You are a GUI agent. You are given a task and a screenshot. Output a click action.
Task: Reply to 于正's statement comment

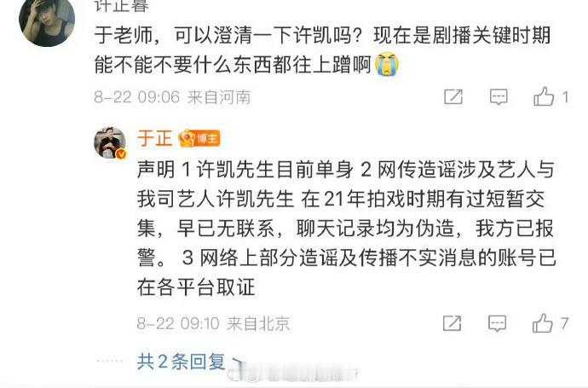click(x=497, y=323)
